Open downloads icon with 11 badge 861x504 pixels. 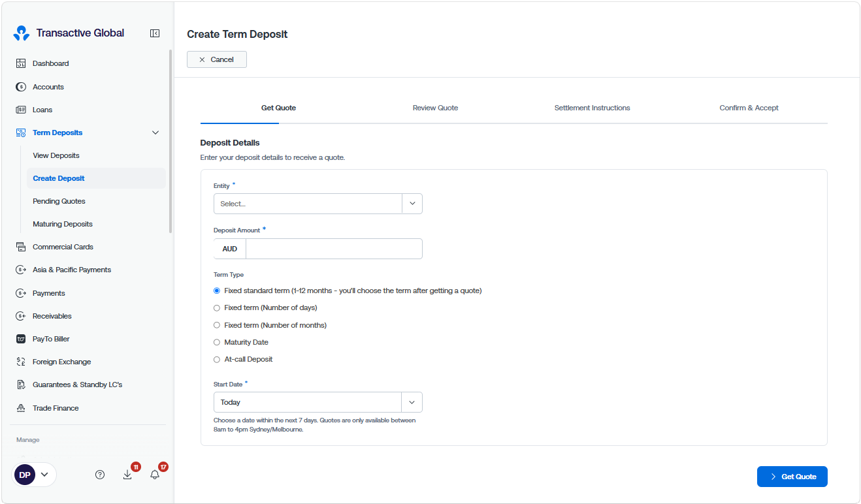[x=127, y=475]
